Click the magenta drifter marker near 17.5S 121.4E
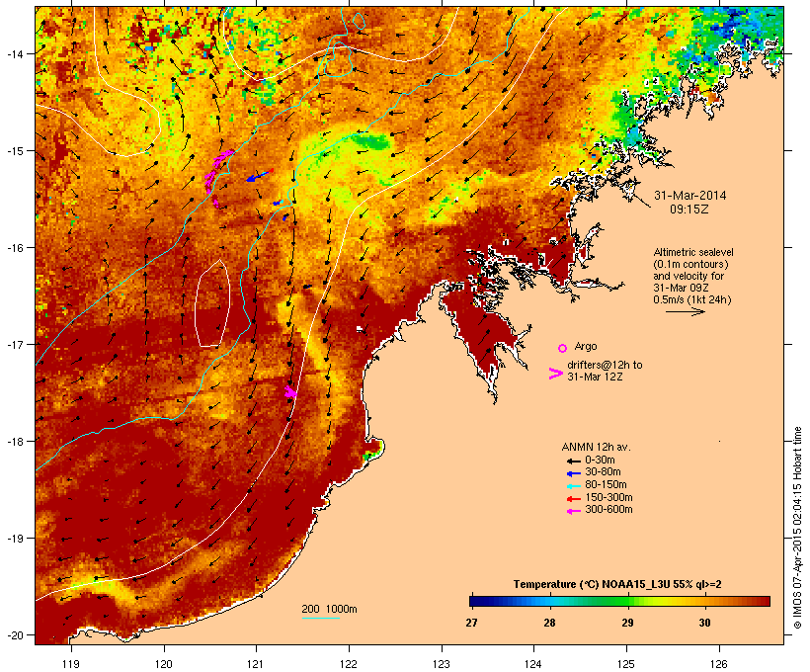This screenshot has height=672, width=810. pyautogui.click(x=290, y=391)
